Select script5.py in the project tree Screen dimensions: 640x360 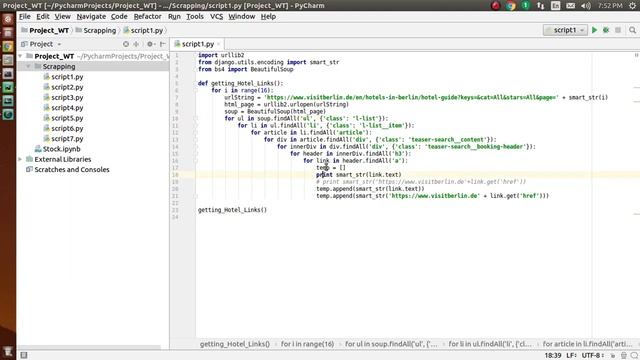(67, 118)
